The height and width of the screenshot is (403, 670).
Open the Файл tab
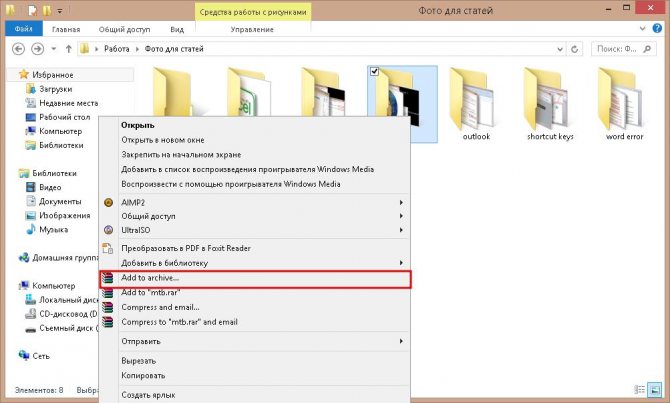(x=24, y=29)
